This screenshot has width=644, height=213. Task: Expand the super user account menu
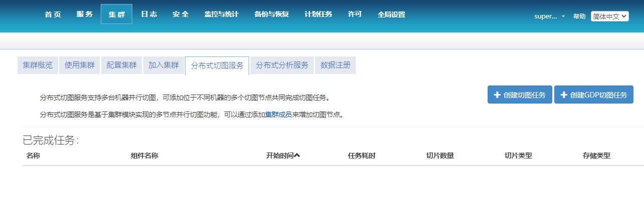pos(550,16)
